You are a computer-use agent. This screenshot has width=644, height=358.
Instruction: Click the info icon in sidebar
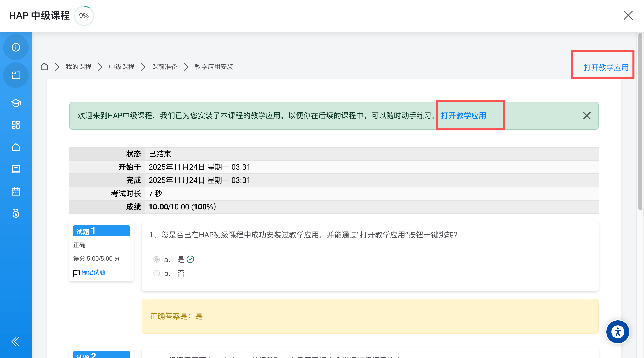(16, 47)
